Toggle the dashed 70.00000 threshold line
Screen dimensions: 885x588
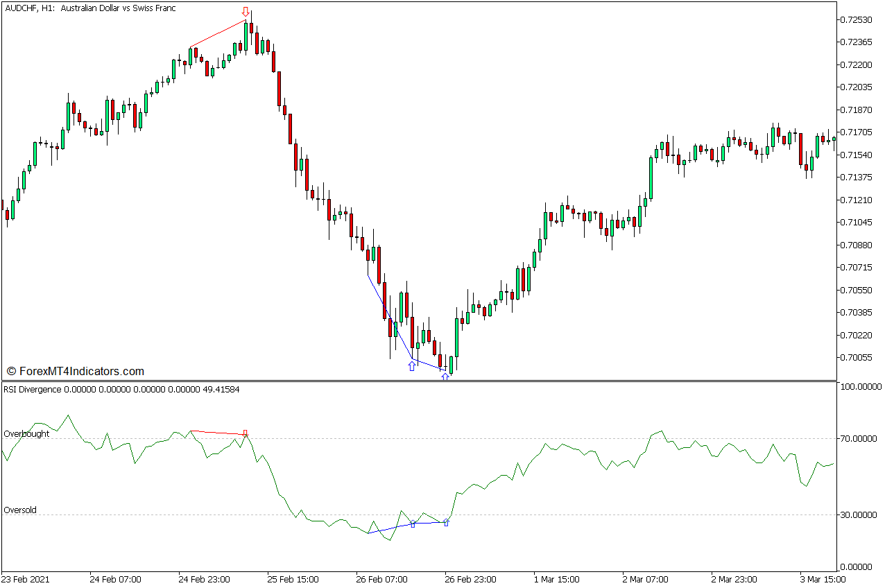624,438
